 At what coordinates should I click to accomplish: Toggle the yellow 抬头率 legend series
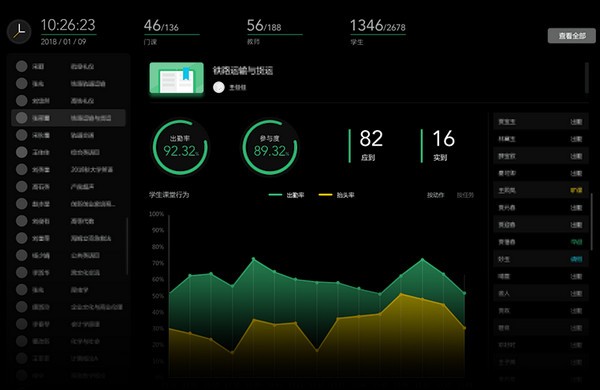pos(336,195)
